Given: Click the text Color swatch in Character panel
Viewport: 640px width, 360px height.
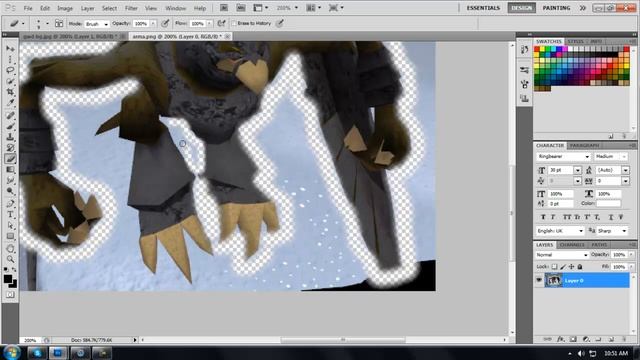Looking at the screenshot, I should (x=608, y=203).
